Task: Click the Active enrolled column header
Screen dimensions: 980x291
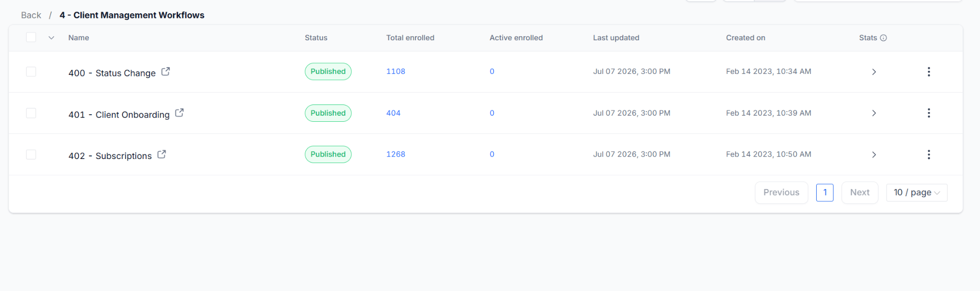Action: pos(516,38)
